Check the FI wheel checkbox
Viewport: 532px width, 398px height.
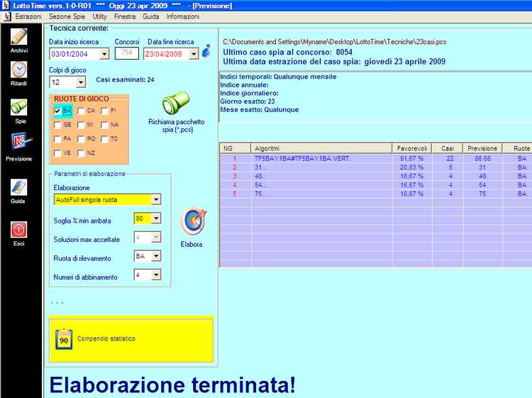(104, 111)
